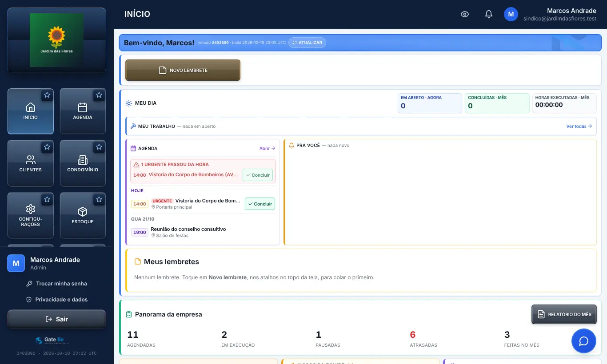Create a Novo Lembrete
Screen dimensions: 607x364
[x=183, y=70]
